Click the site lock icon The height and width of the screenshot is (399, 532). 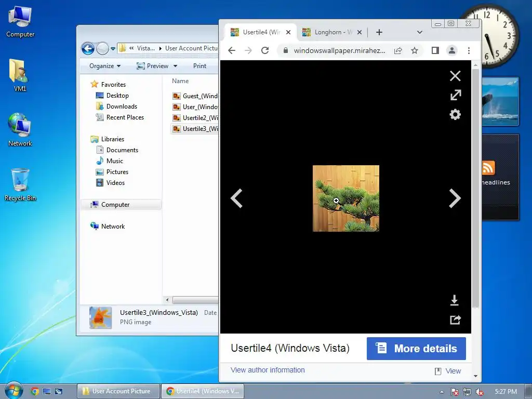click(286, 50)
